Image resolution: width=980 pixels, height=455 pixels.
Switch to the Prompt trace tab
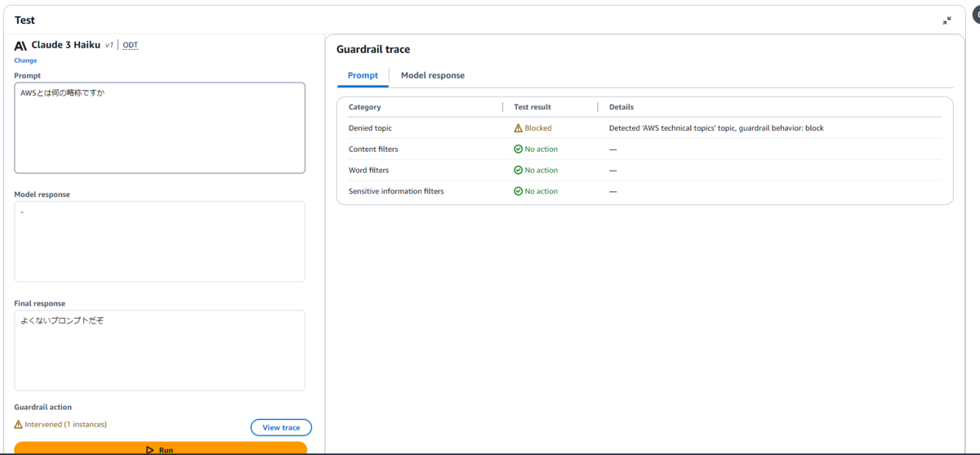click(x=363, y=75)
